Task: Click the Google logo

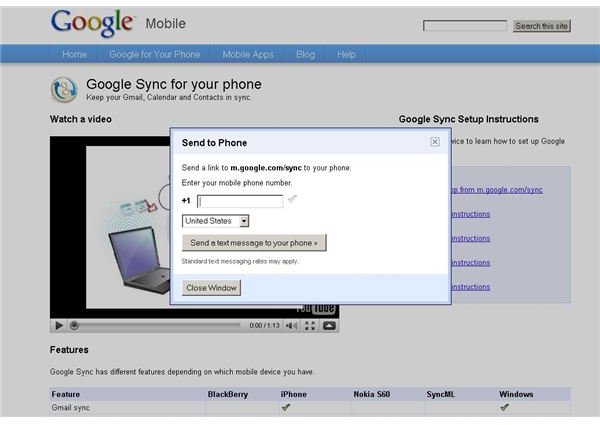Action: [x=92, y=23]
